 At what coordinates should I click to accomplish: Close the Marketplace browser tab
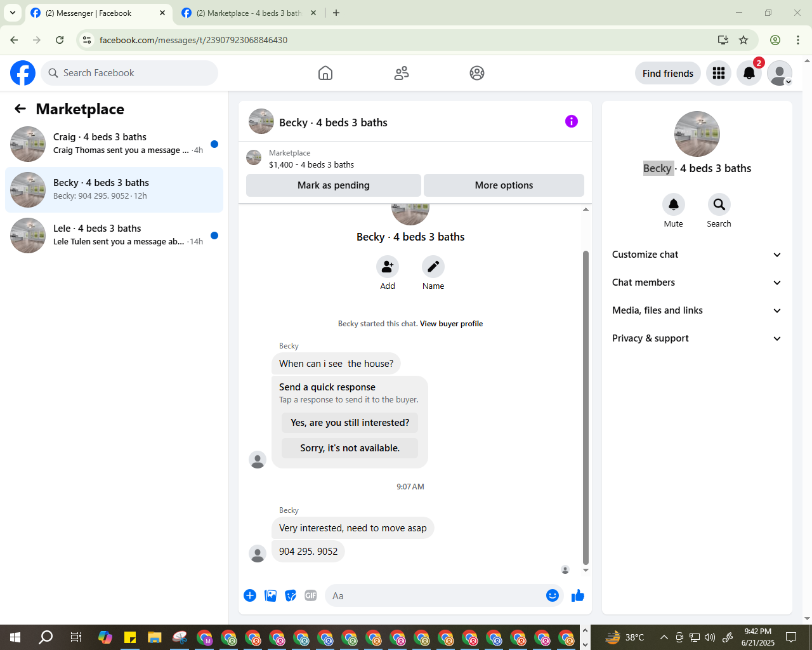coord(313,13)
